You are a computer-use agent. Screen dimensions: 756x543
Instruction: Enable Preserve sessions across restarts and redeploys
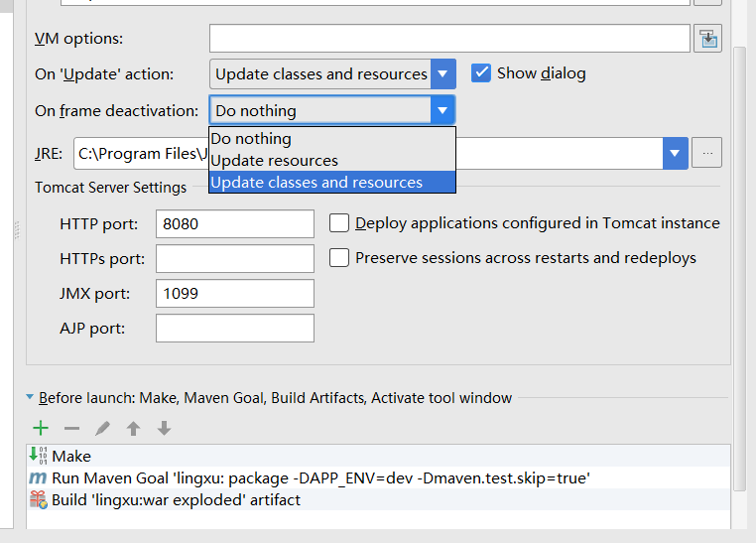(x=339, y=258)
